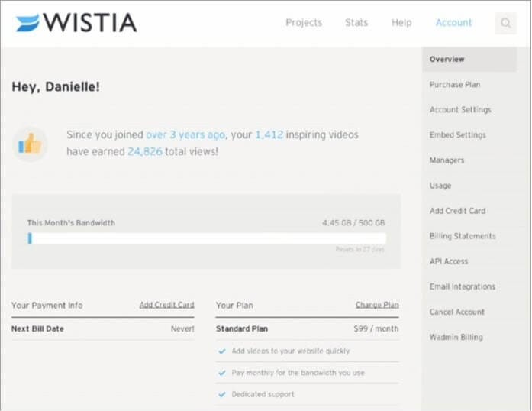Click the 'Resets in 27 days' note
This screenshot has height=411, width=532.
click(360, 249)
